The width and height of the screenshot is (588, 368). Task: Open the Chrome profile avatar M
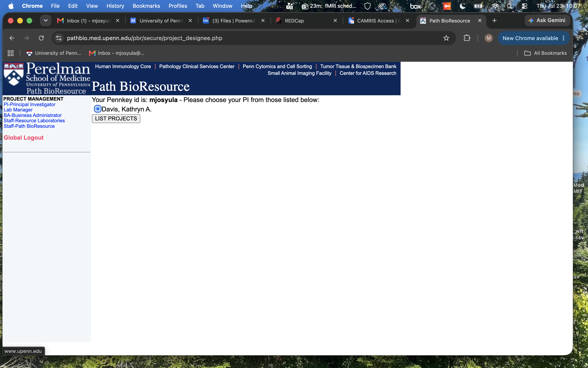[489, 38]
